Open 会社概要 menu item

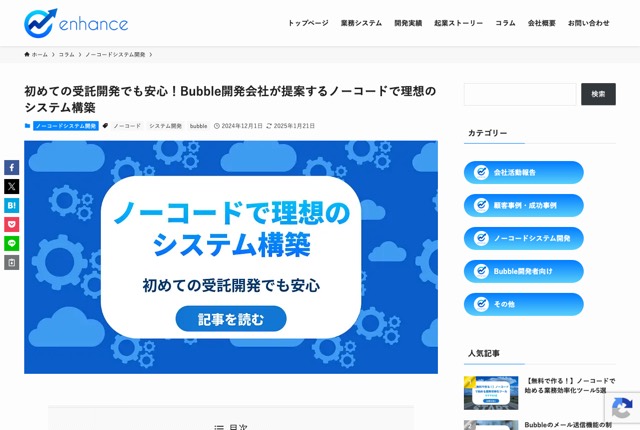click(x=542, y=23)
